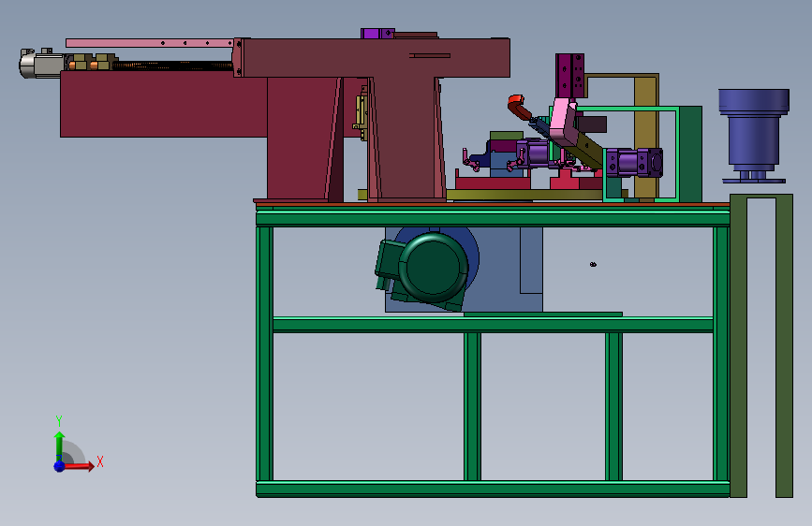Select the gray servo motor at the screw end
This screenshot has height=526, width=812.
coord(41,63)
